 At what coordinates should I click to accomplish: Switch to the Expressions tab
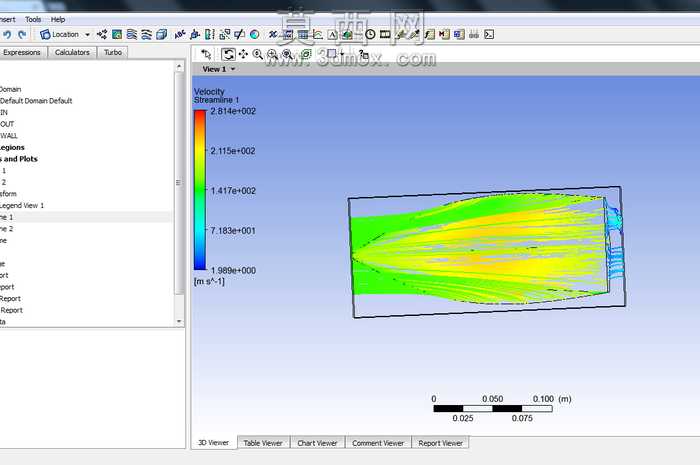[22, 52]
